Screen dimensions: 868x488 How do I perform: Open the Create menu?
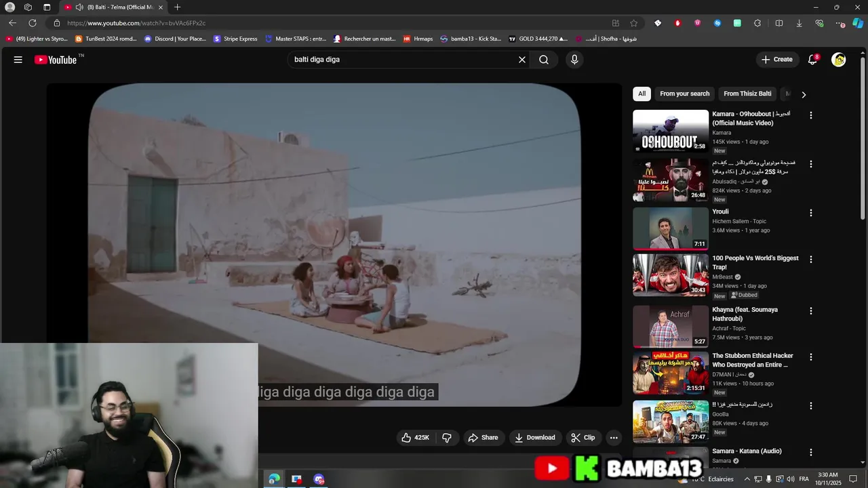pyautogui.click(x=776, y=60)
